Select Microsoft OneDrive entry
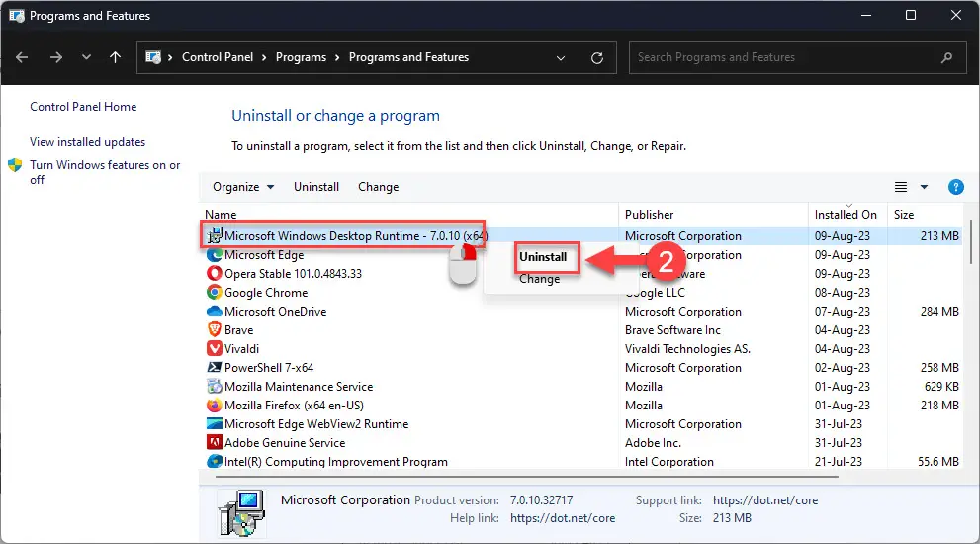Screen dimensions: 980x544 tap(276, 312)
